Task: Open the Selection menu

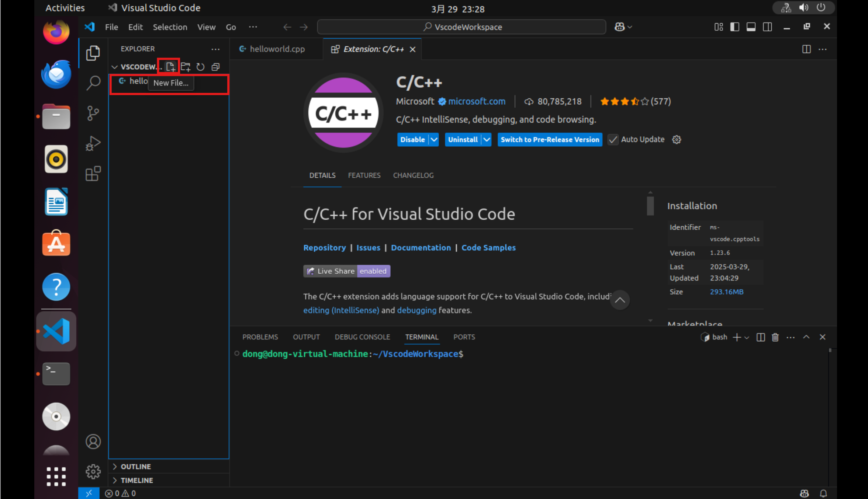Action: click(x=170, y=27)
